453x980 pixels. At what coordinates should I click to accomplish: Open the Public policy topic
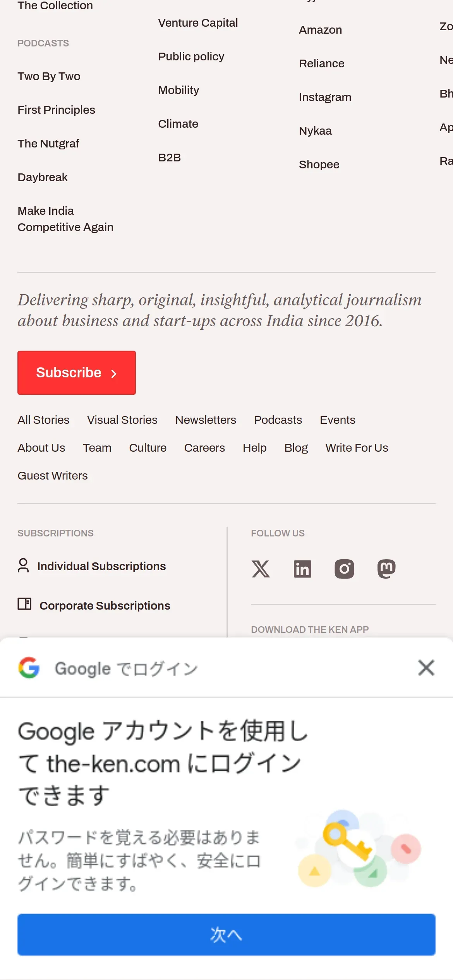[191, 57]
